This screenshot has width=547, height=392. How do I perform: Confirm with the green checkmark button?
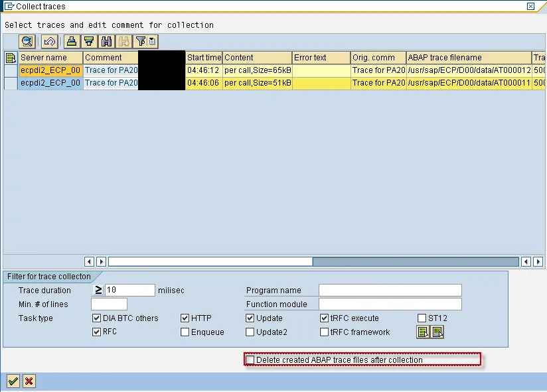(11, 381)
